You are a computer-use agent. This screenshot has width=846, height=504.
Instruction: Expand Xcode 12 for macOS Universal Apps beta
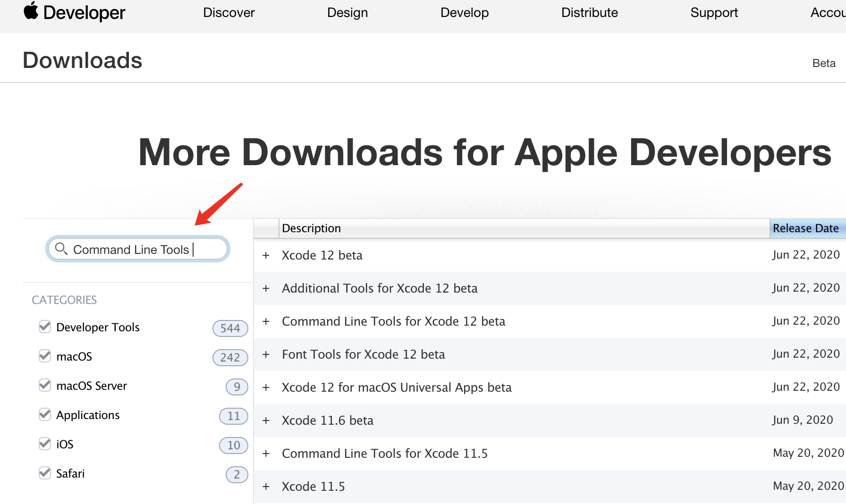click(266, 387)
